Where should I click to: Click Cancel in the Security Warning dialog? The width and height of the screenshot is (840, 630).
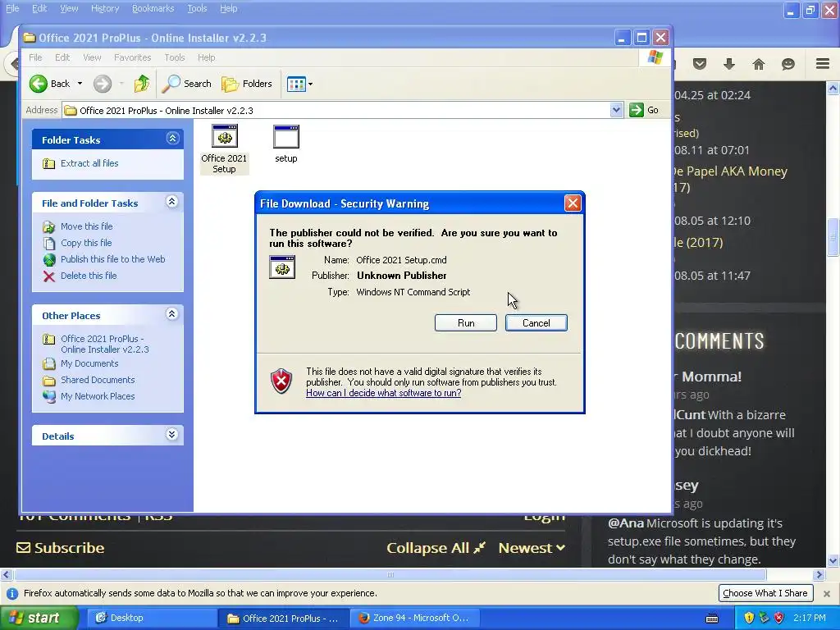point(536,323)
